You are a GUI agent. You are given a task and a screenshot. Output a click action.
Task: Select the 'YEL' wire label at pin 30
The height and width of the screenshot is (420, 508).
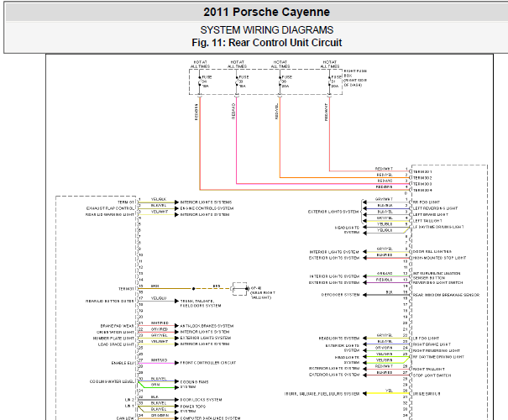tap(389, 391)
